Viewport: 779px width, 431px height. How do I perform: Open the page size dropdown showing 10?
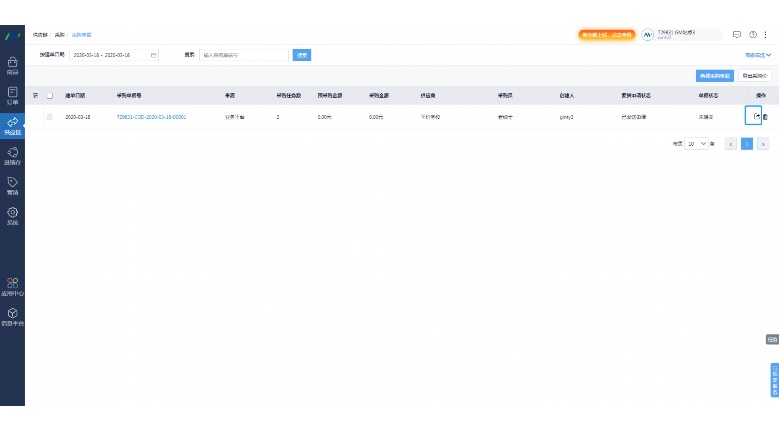[696, 144]
